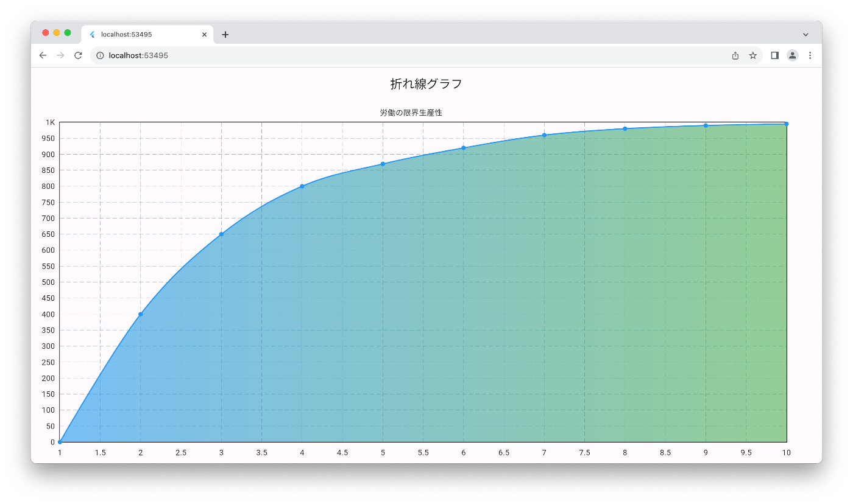
Task: Click the page heading 折れ線グラフ
Action: (426, 84)
